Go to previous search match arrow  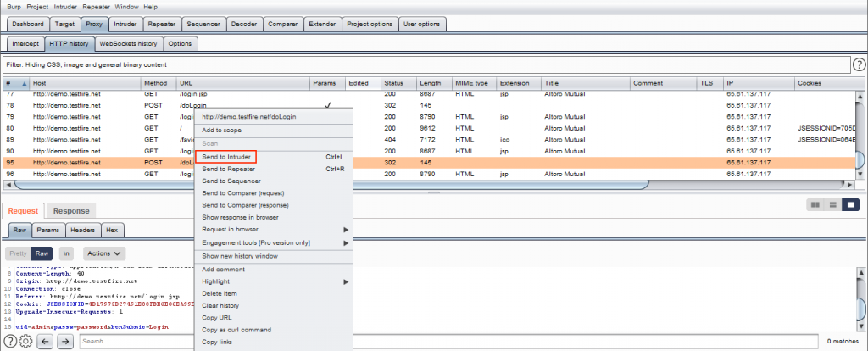click(45, 342)
